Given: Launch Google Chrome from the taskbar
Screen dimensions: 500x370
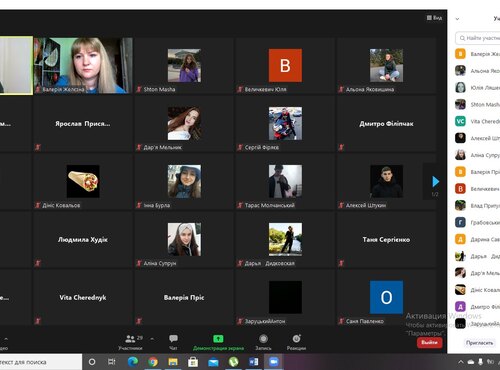Looking at the screenshot, I should [153, 362].
